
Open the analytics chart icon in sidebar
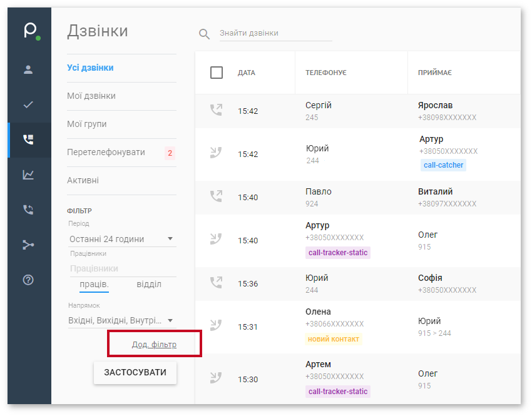tap(28, 175)
